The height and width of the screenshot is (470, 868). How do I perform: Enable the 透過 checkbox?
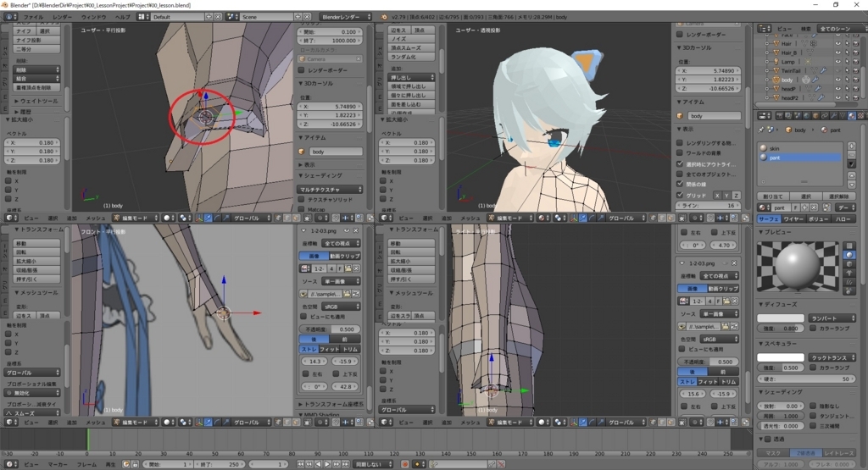pos(768,439)
